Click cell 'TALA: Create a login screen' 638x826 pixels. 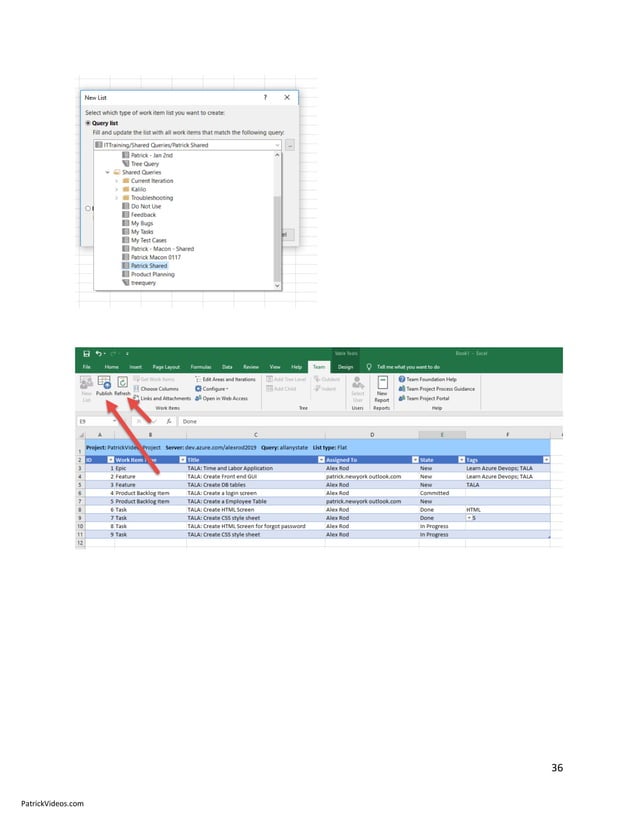[x=256, y=493]
